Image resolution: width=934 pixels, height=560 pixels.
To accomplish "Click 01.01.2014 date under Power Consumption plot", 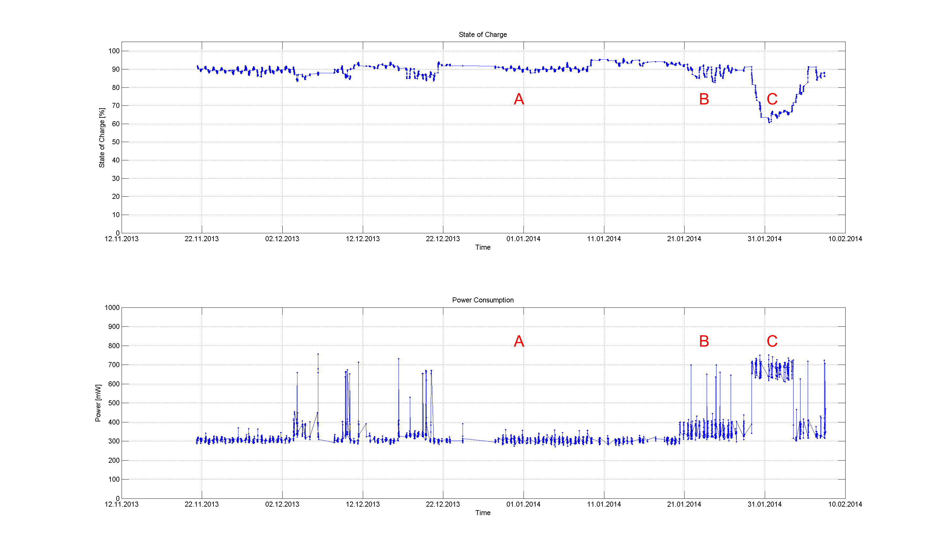I will (x=524, y=504).
